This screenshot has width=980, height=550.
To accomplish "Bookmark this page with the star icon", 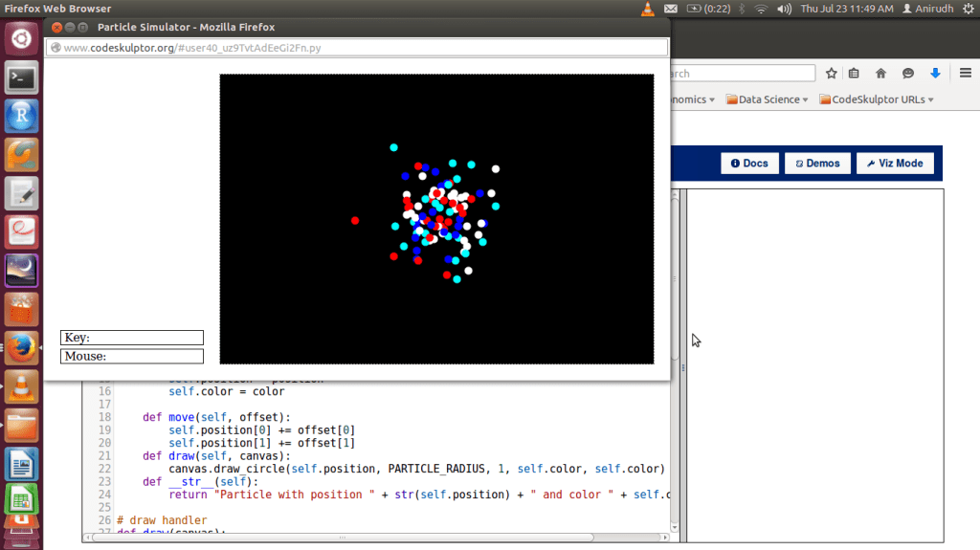I will coord(832,73).
